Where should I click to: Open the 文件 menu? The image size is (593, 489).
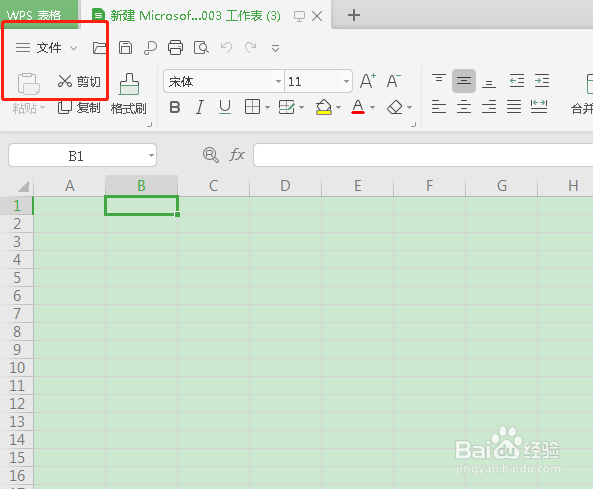(49, 48)
